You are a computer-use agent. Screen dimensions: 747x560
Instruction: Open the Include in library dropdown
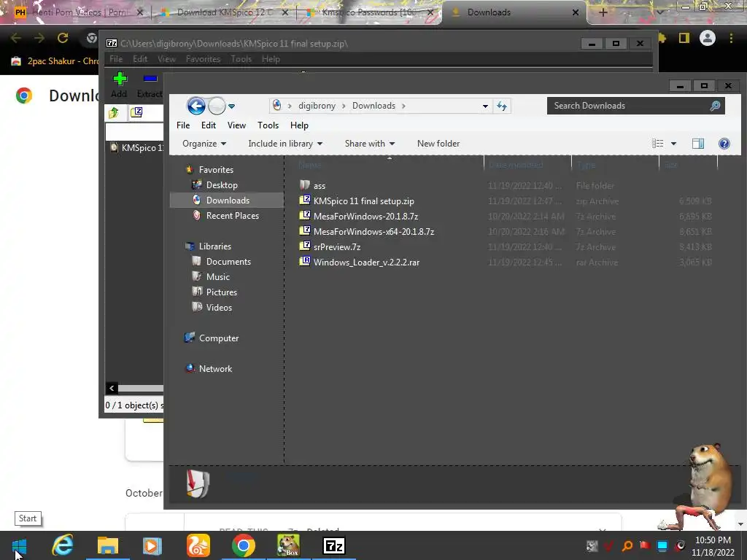(285, 144)
